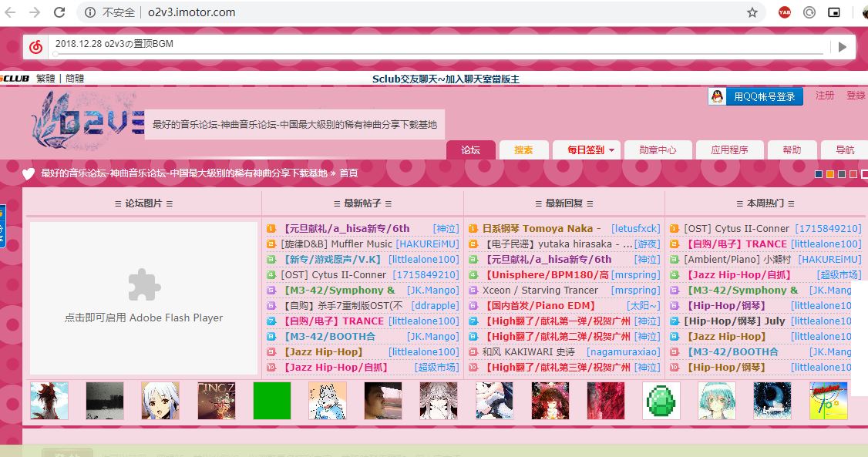Click number 3 icon beside 新专/游戏原声/V.K
The width and height of the screenshot is (868, 457).
click(x=271, y=260)
